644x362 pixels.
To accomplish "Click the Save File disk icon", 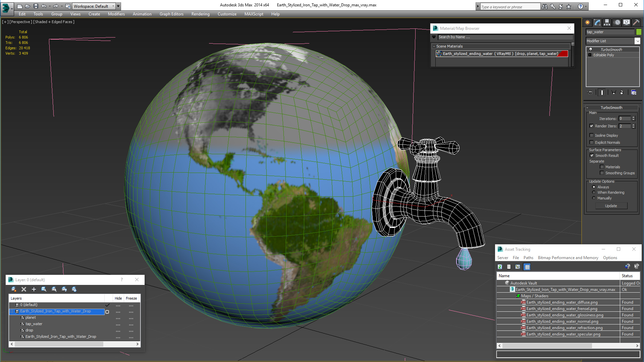I will point(36,6).
